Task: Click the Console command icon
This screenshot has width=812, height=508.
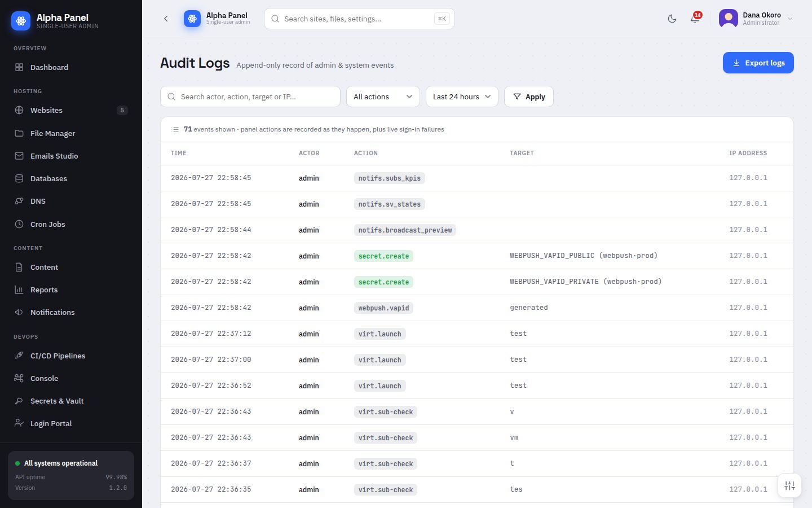Action: tap(19, 378)
